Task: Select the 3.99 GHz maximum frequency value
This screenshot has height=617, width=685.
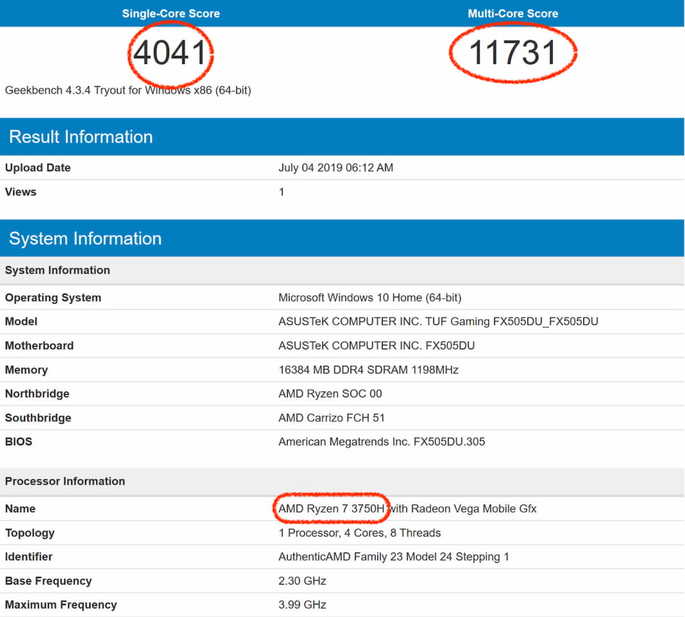Action: click(x=302, y=605)
